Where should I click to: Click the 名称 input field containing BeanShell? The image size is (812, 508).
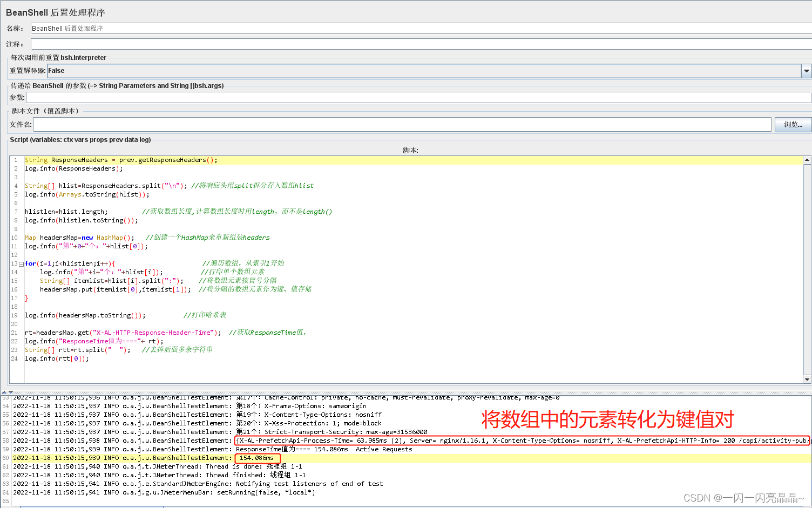click(421, 28)
